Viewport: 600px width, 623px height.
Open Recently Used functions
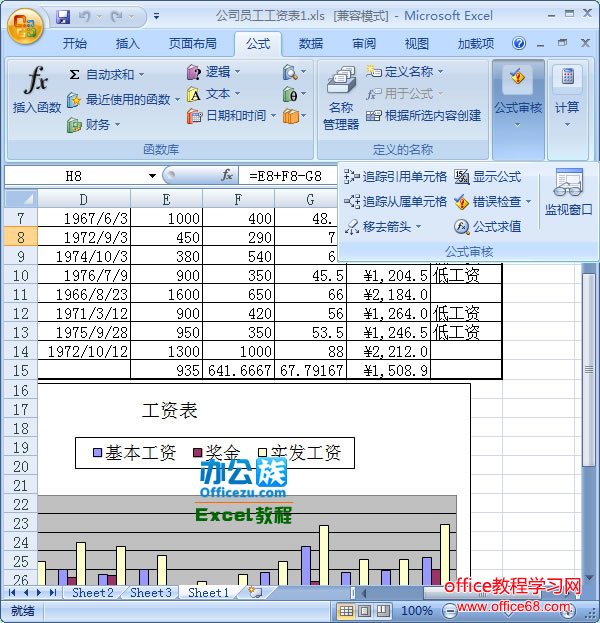tap(123, 99)
